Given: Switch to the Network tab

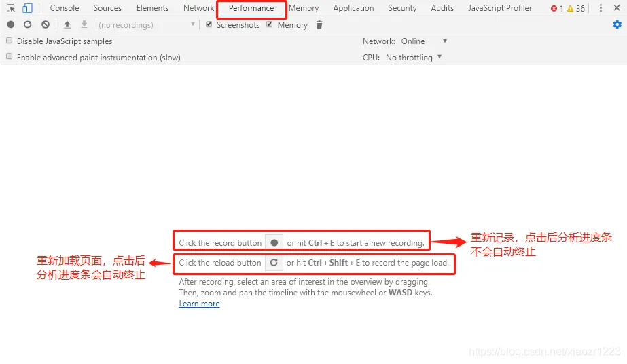Looking at the screenshot, I should coord(199,8).
